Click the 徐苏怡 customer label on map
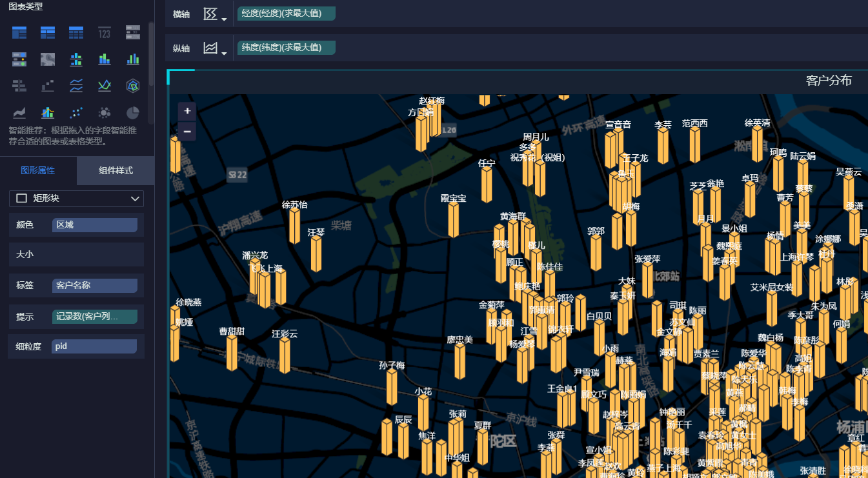 (x=295, y=204)
